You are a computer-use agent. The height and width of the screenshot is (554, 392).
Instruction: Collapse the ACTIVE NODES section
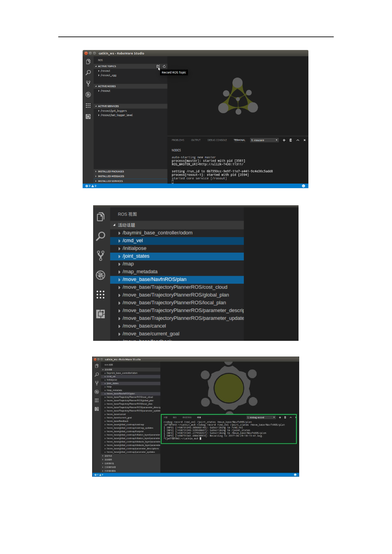pyautogui.click(x=107, y=86)
